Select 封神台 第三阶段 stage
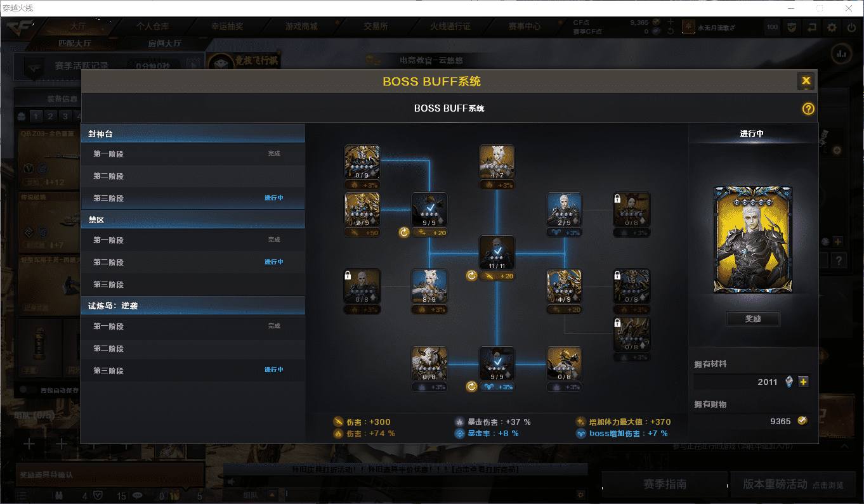864x504 pixels. 193,198
